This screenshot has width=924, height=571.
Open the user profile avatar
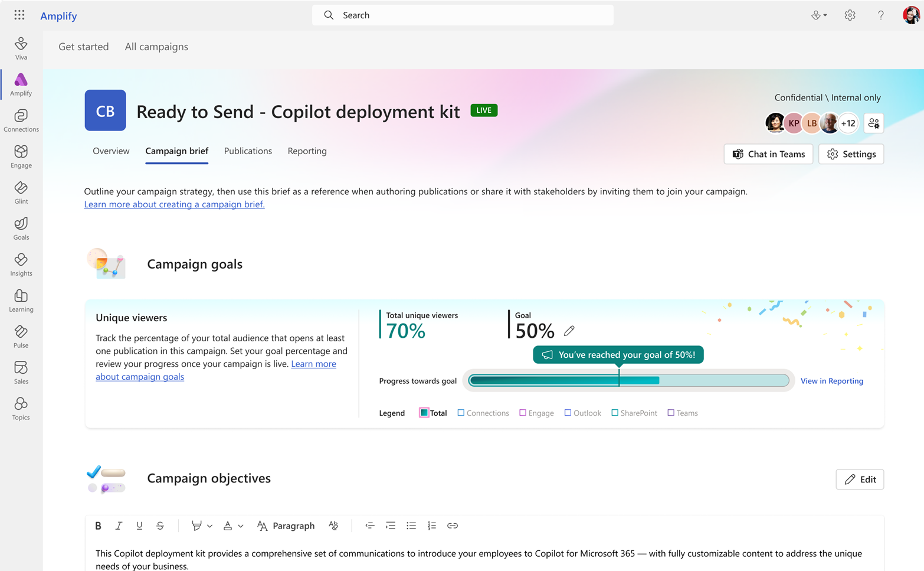912,15
